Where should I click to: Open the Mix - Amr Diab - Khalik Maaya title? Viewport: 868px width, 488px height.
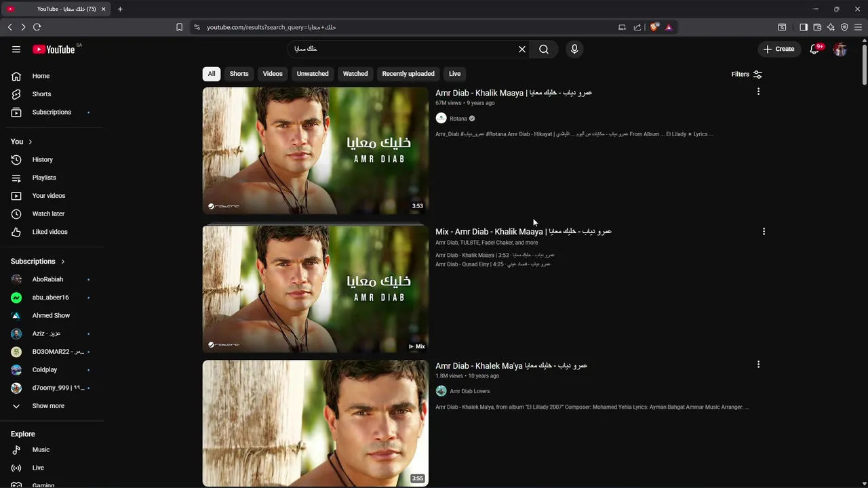pos(524,232)
